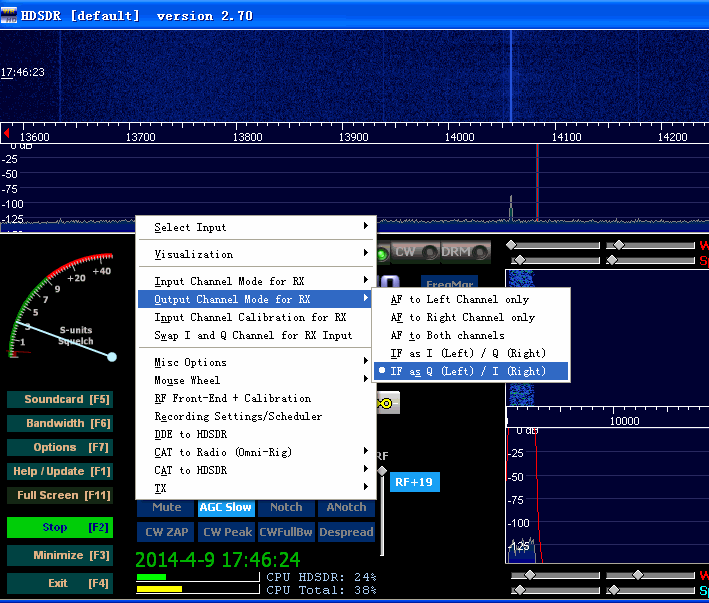The image size is (709, 603).
Task: Click the red arrow left of the frequency scale
Action: pyautogui.click(x=6, y=133)
